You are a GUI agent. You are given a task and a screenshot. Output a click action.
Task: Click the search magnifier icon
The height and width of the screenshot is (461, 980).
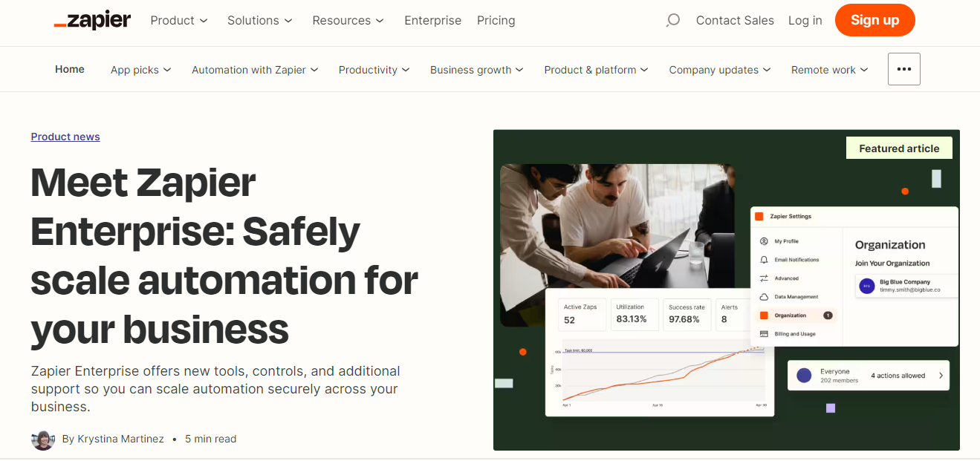(673, 21)
